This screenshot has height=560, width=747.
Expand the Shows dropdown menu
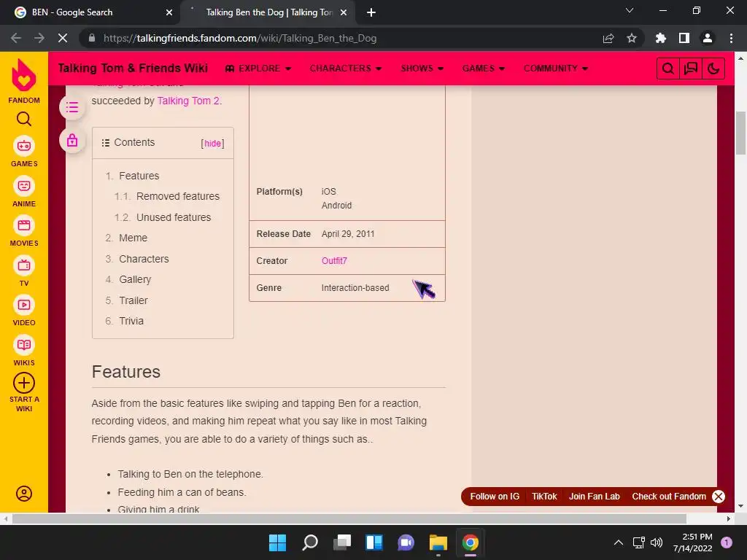coord(422,69)
